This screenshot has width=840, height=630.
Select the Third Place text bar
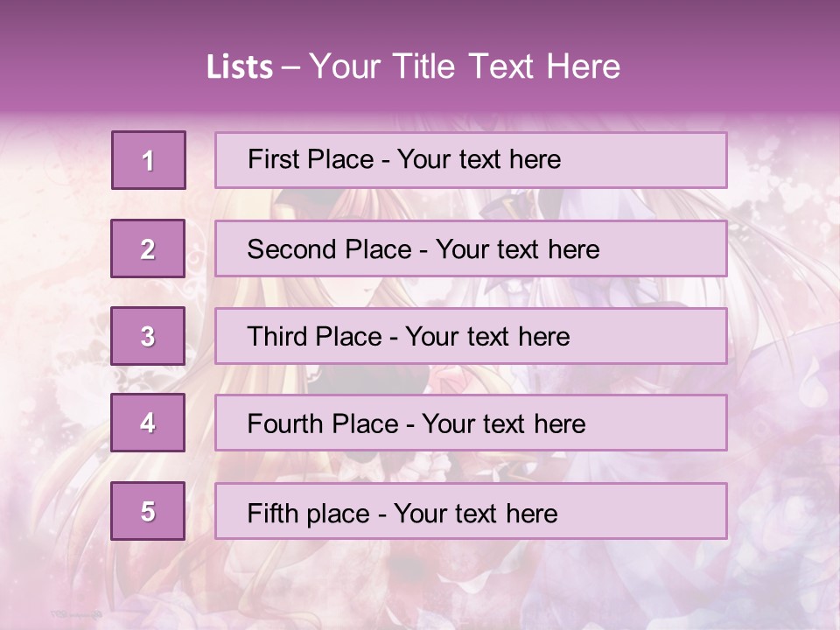tap(471, 336)
